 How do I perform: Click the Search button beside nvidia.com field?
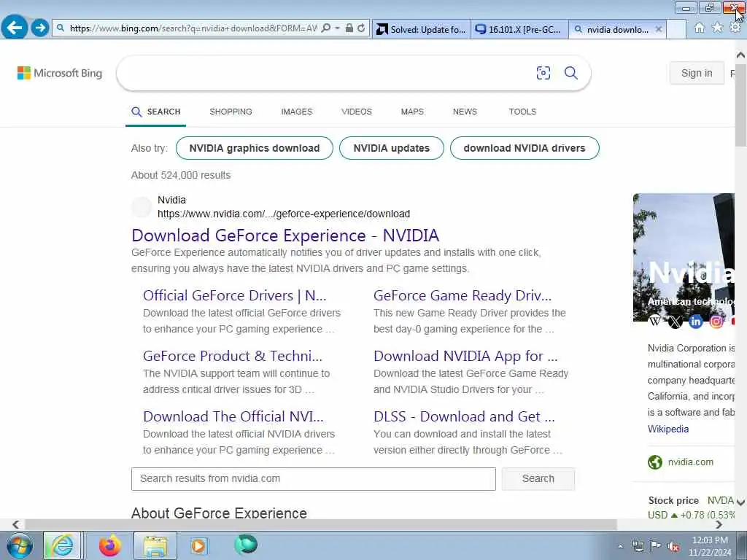538,478
